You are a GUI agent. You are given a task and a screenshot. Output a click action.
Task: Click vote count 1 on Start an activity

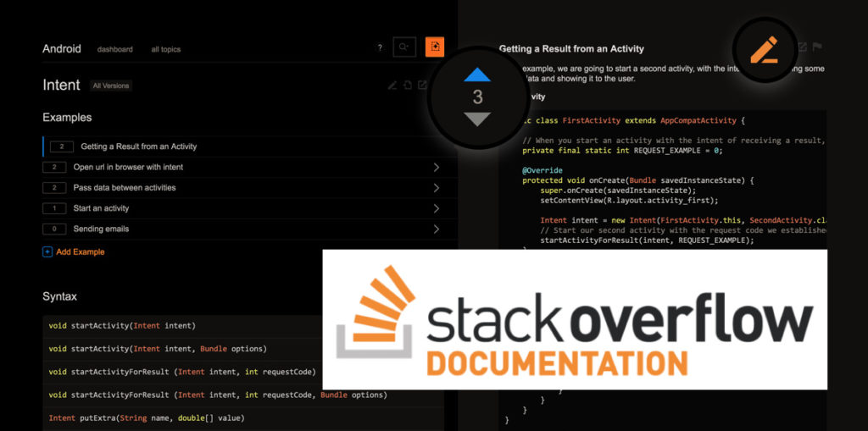tap(55, 208)
